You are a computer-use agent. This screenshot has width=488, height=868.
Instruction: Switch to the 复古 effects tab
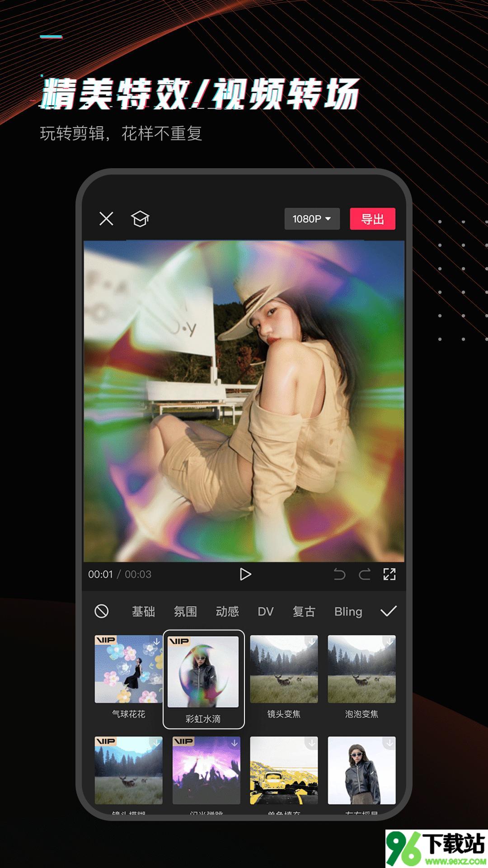(304, 612)
